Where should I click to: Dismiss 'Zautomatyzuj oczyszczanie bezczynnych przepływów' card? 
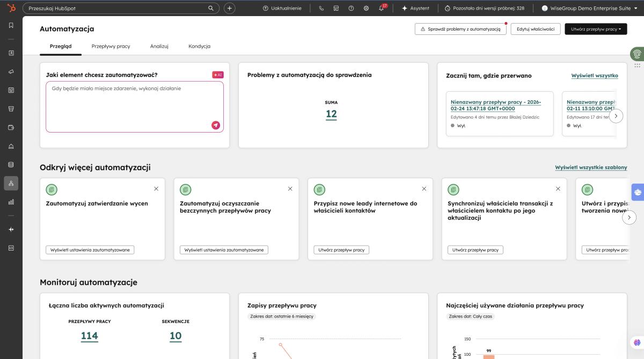click(x=290, y=189)
